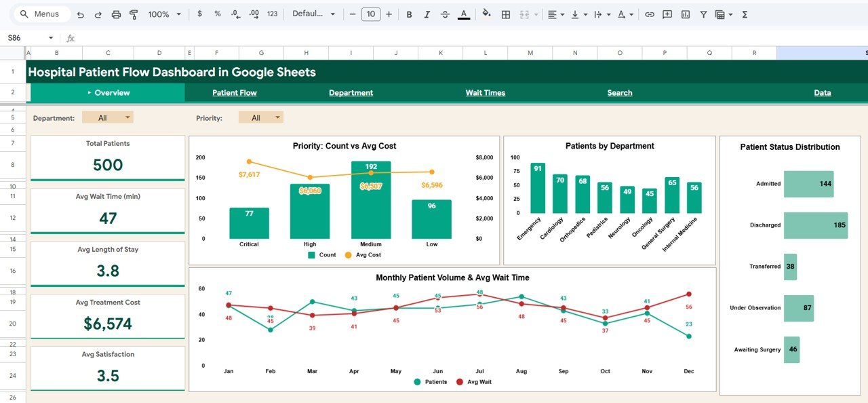Open the Text color picker
The height and width of the screenshot is (403, 868).
coord(464,14)
